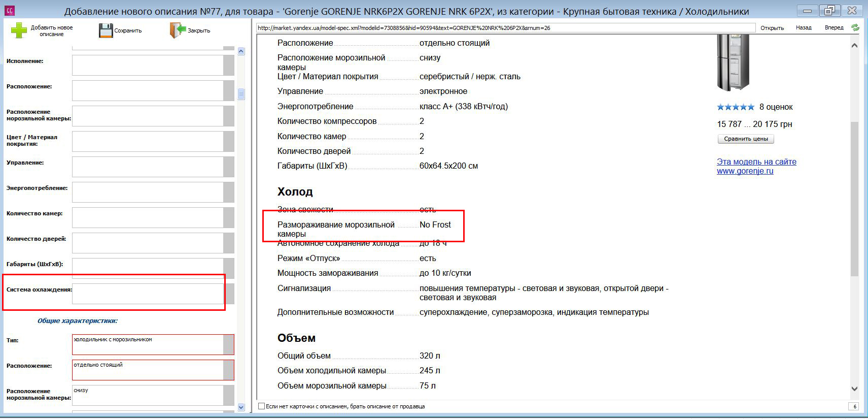Click the door Close icon

pos(178,30)
